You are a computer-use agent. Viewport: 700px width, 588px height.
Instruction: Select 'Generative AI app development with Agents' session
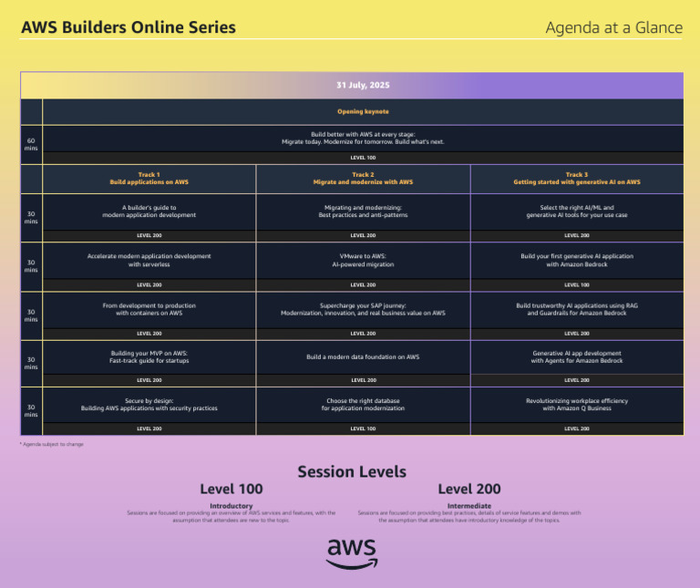point(577,357)
